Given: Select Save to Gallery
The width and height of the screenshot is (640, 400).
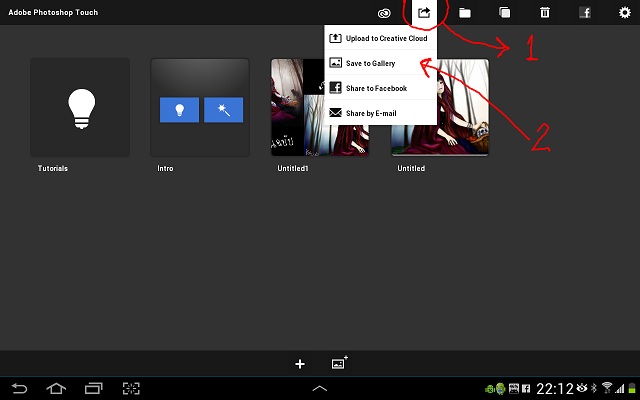Looking at the screenshot, I should (x=380, y=63).
